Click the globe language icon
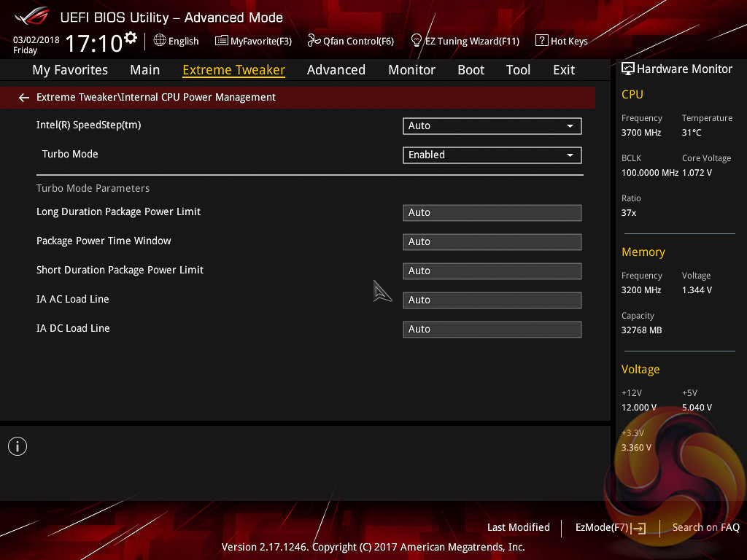The height and width of the screenshot is (560, 747). click(x=160, y=41)
